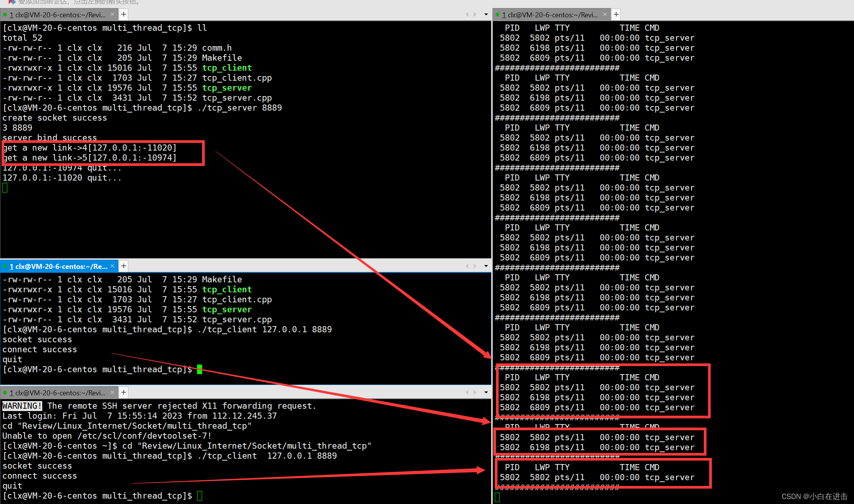Add a new tab in the top-left terminal pane

[124, 15]
